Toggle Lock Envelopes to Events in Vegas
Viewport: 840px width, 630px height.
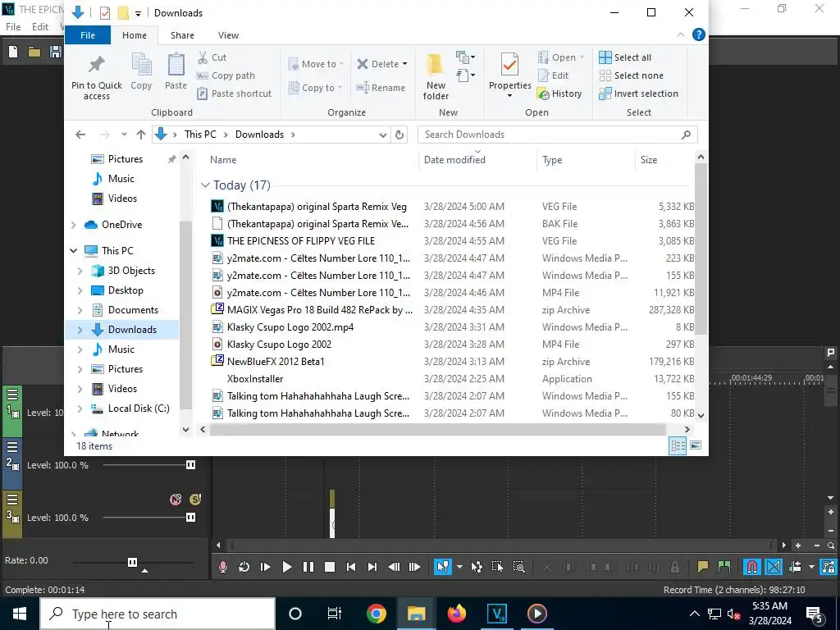[x=829, y=567]
